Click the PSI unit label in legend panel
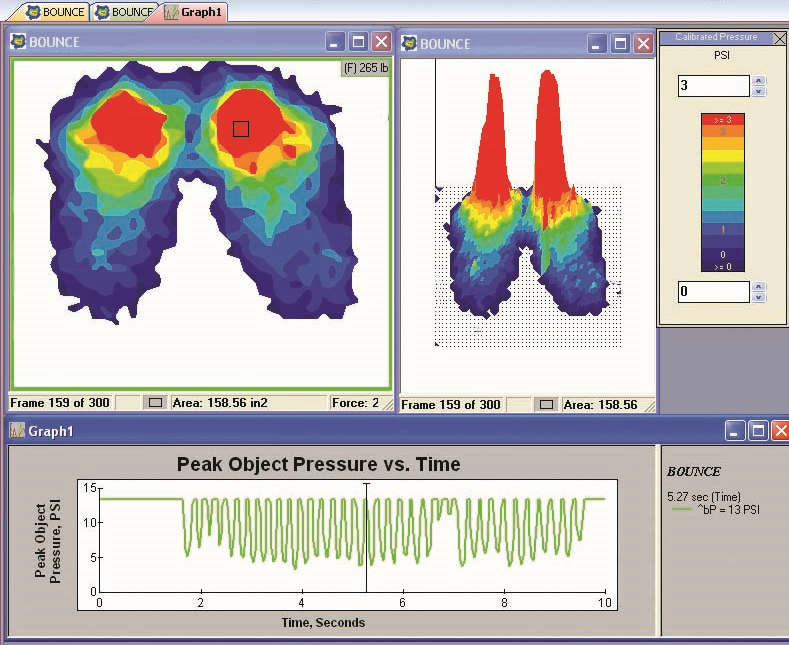 (722, 55)
